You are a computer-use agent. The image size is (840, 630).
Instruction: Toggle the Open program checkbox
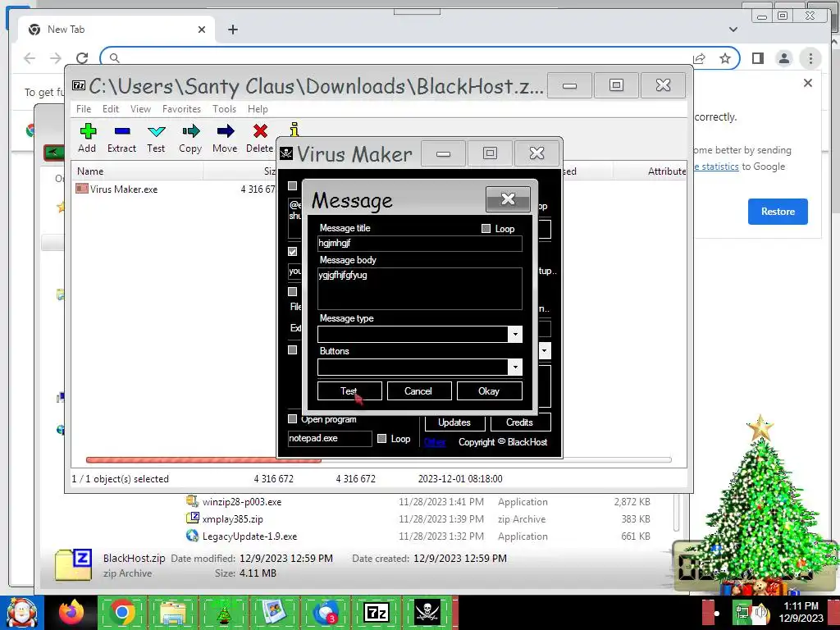point(293,419)
